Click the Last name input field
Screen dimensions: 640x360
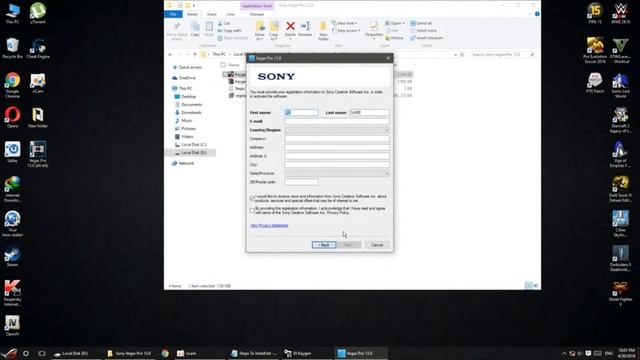pos(369,112)
